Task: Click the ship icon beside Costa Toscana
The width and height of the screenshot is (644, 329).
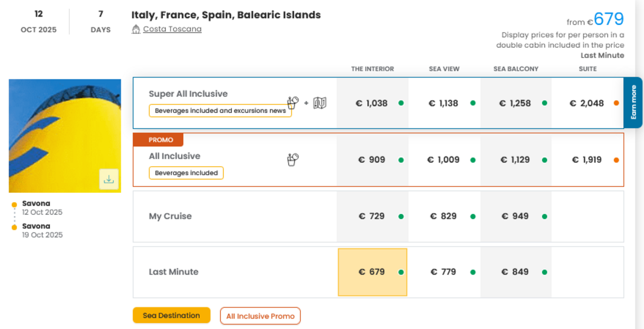Action: pyautogui.click(x=136, y=29)
